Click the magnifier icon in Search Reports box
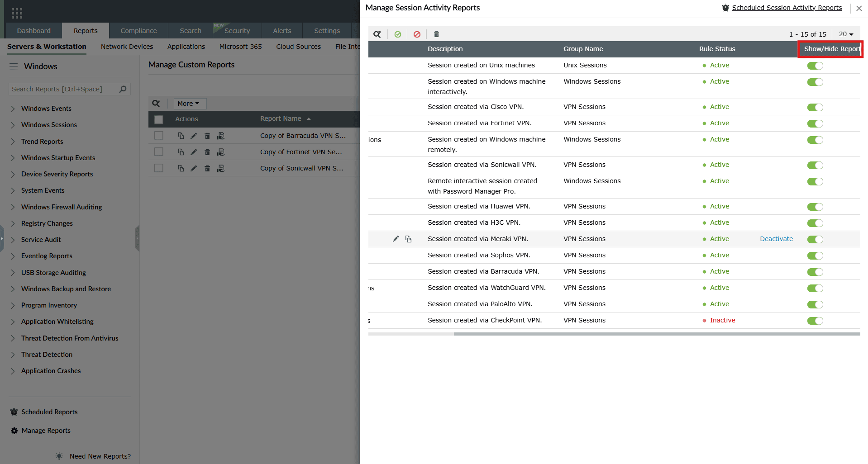 click(x=123, y=89)
